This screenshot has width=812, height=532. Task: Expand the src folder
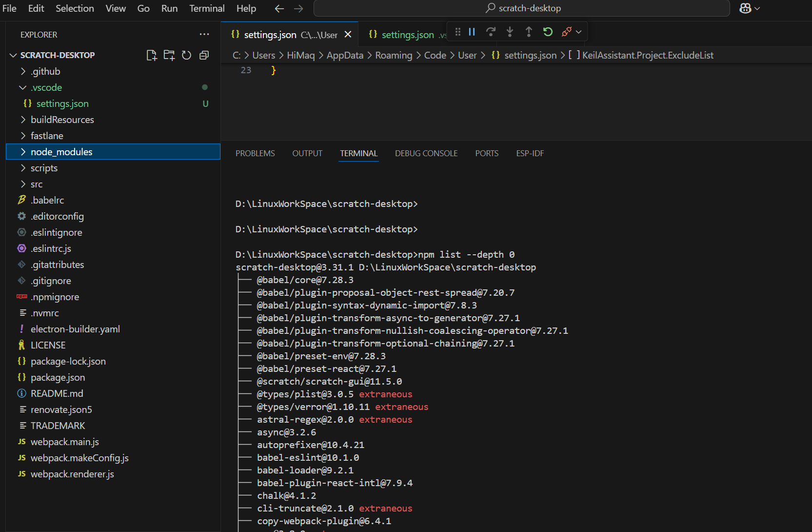point(113,184)
